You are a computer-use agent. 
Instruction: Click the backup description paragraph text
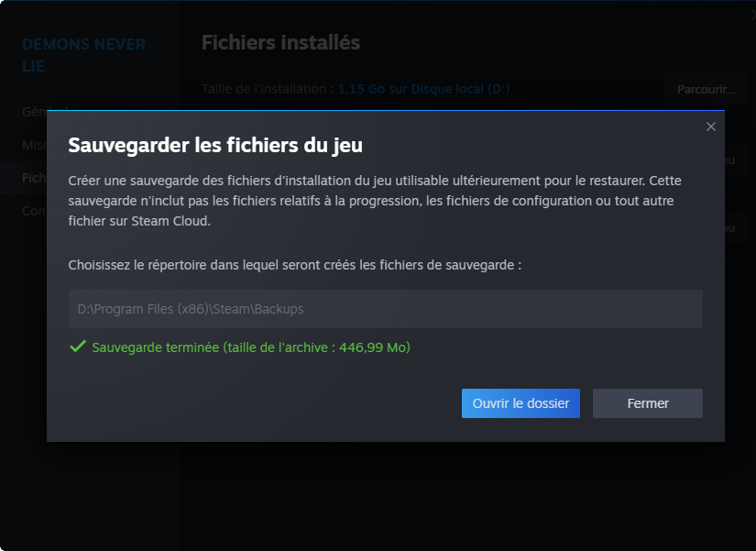pos(375,201)
